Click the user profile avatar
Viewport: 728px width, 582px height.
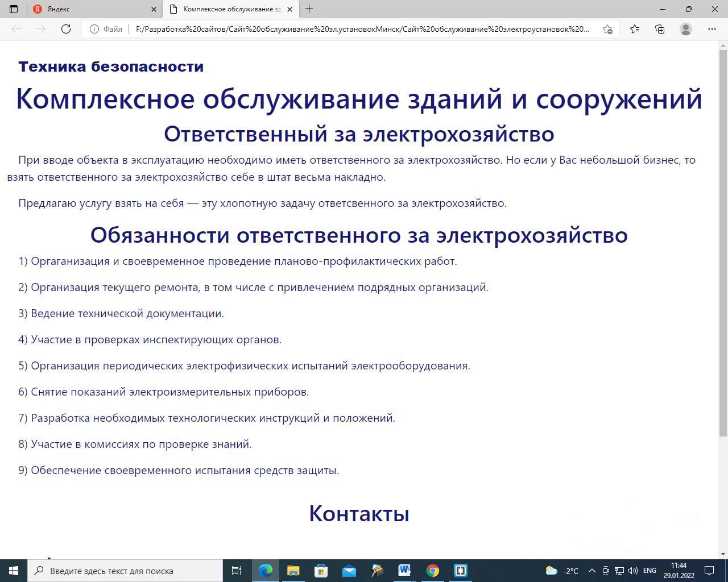[x=686, y=29]
